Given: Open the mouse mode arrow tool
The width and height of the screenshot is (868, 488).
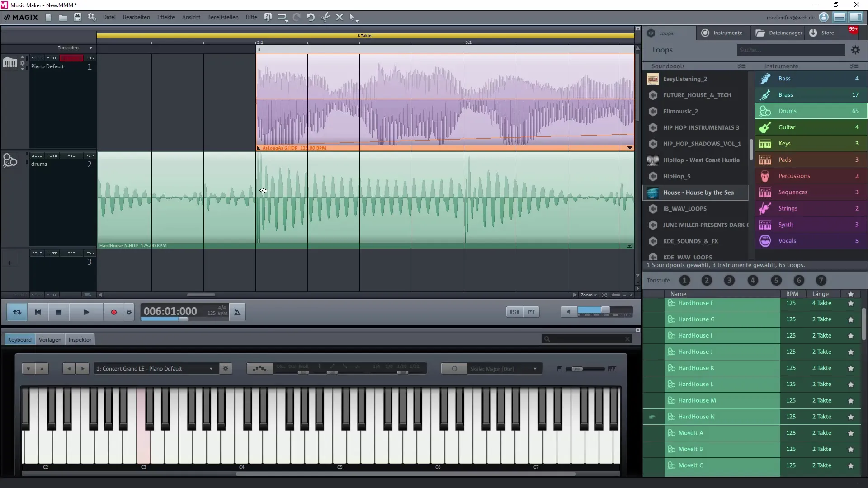Looking at the screenshot, I should (x=353, y=18).
